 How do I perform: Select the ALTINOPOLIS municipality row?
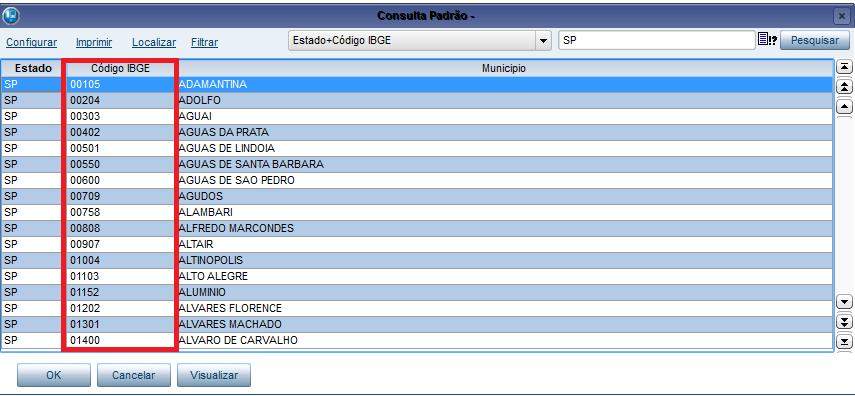pos(417,260)
